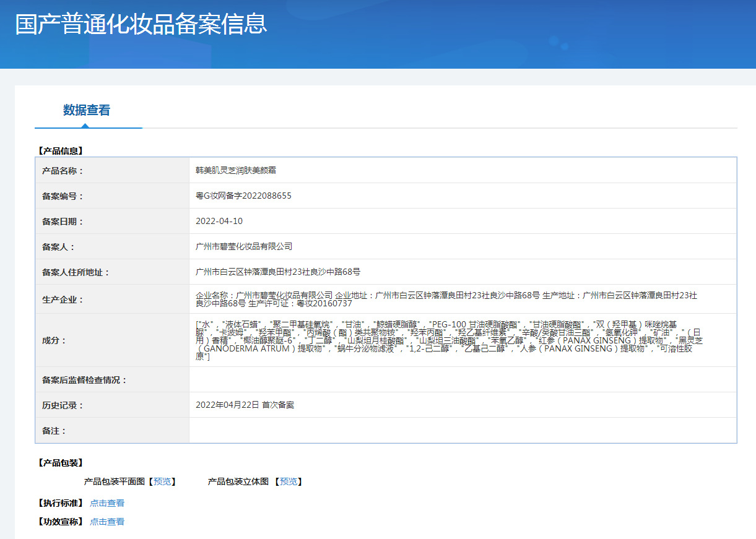
Task: Click the page title 国产普通化妆品备案信息
Action: [x=141, y=24]
